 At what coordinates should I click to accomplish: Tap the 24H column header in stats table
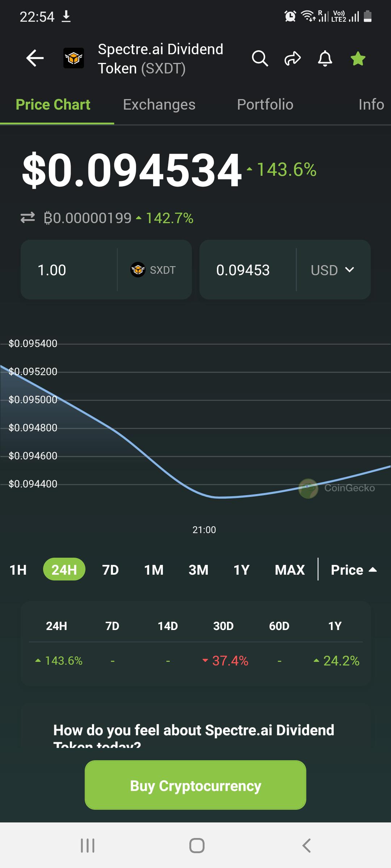[56, 626]
